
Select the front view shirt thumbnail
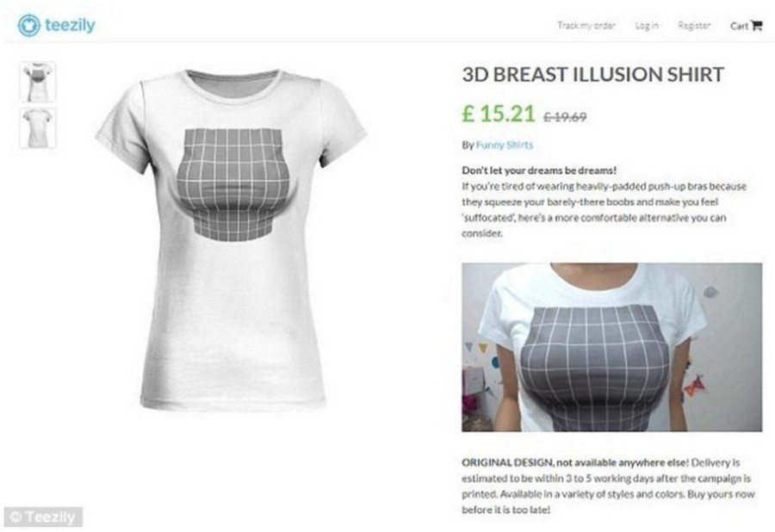38,82
